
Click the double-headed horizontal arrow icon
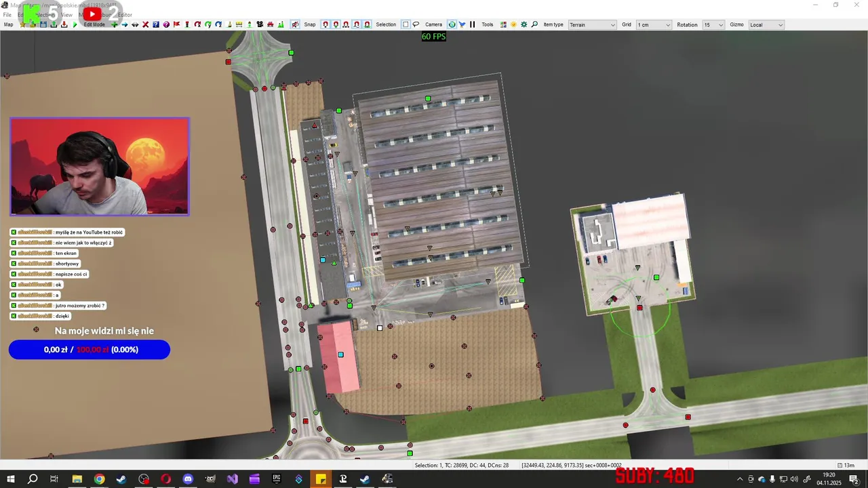(x=135, y=24)
